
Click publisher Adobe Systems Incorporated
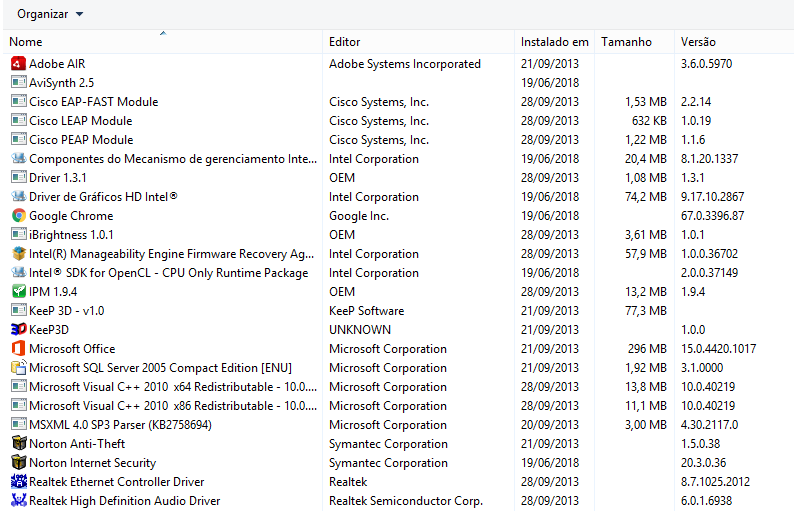click(x=405, y=64)
